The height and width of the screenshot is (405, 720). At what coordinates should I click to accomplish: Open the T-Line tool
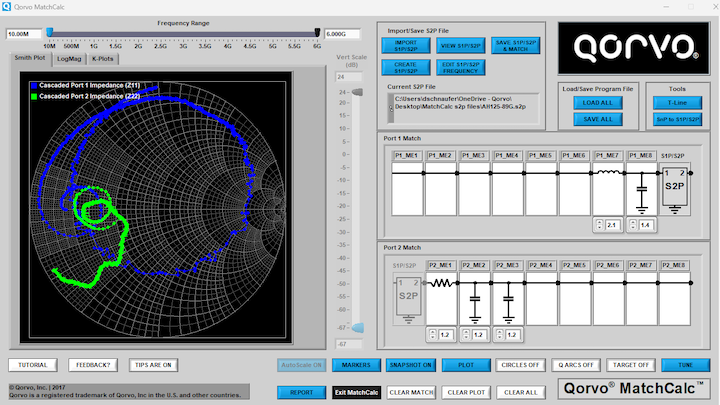(x=677, y=103)
